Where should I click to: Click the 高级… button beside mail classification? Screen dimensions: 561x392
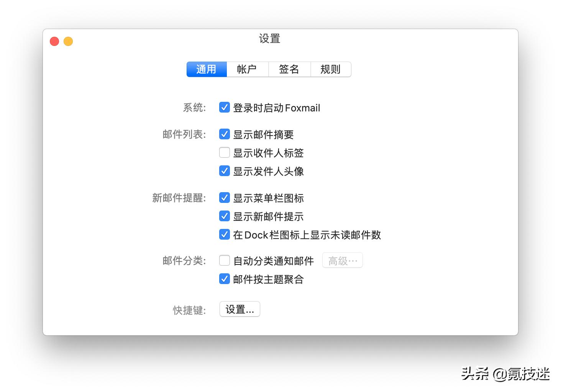342,260
